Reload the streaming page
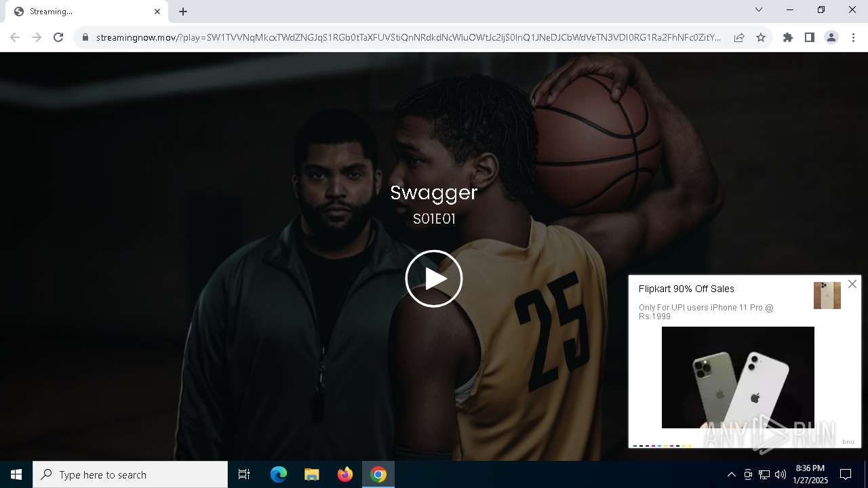 coord(58,37)
